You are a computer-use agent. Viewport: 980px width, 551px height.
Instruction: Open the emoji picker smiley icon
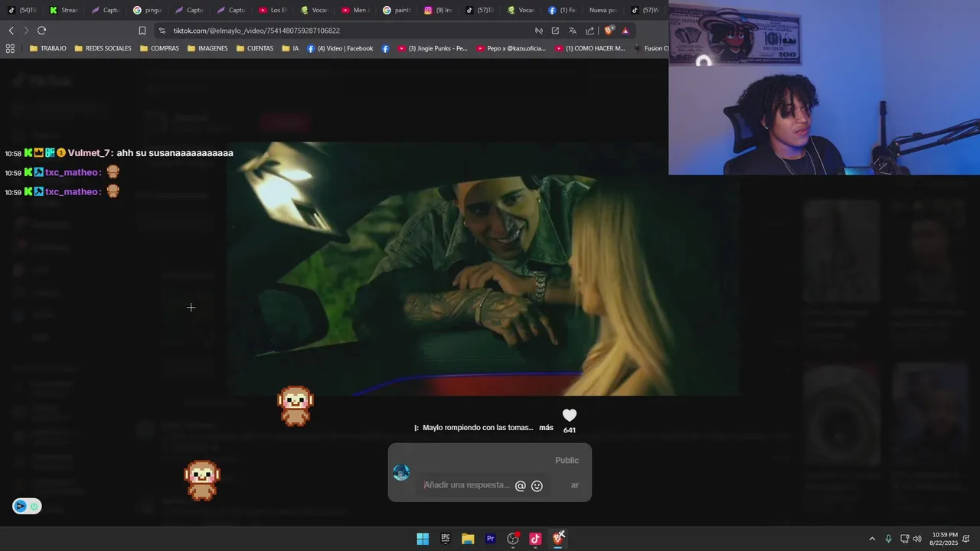pyautogui.click(x=537, y=486)
